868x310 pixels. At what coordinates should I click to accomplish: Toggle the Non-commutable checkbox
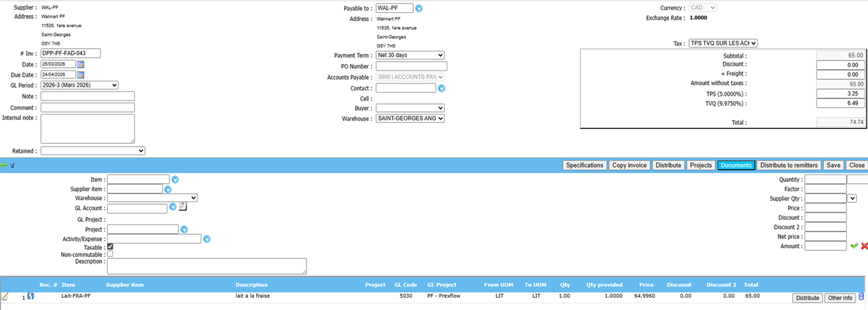[111, 254]
